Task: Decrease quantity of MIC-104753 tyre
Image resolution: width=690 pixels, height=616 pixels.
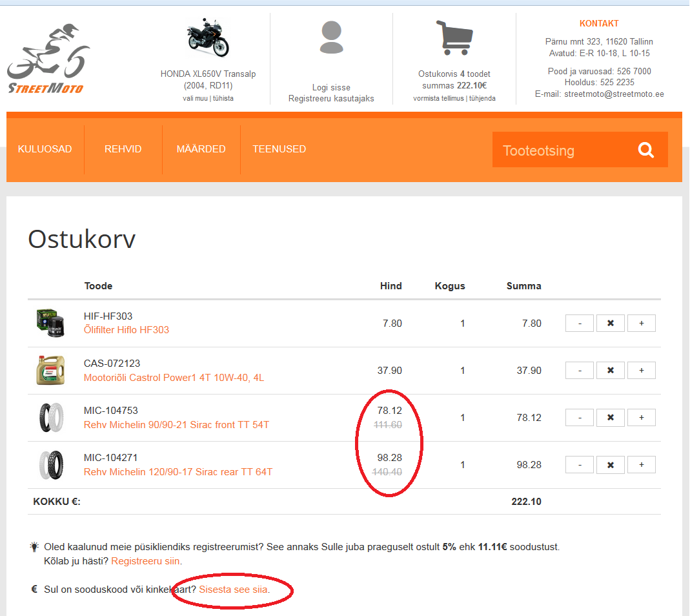Action: point(580,417)
